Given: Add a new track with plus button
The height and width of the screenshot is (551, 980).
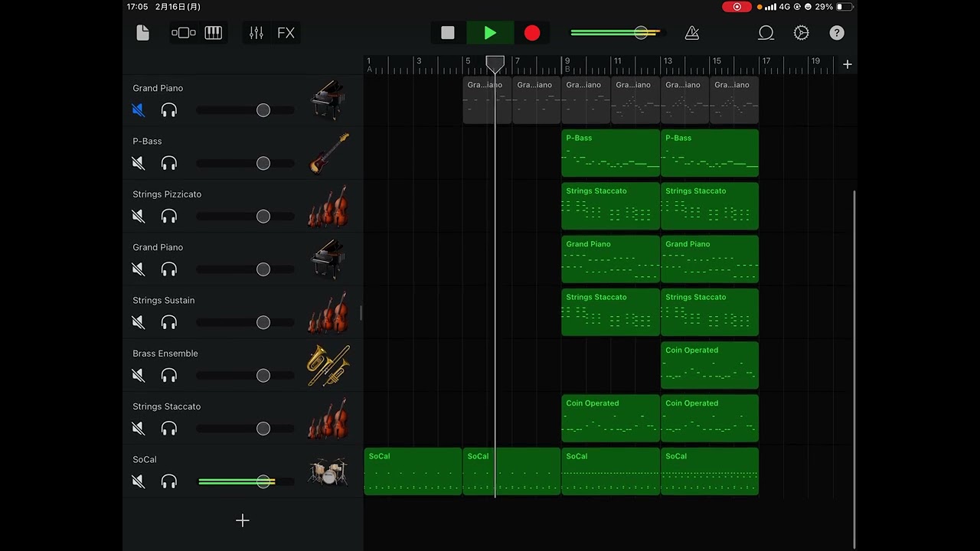Looking at the screenshot, I should 243,520.
